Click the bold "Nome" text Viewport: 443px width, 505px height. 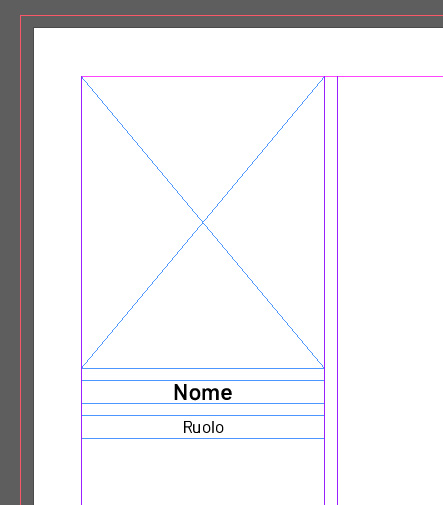203,392
